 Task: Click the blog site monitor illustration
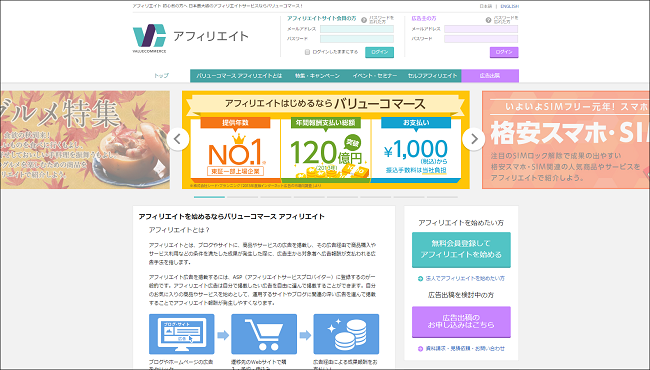[182, 334]
